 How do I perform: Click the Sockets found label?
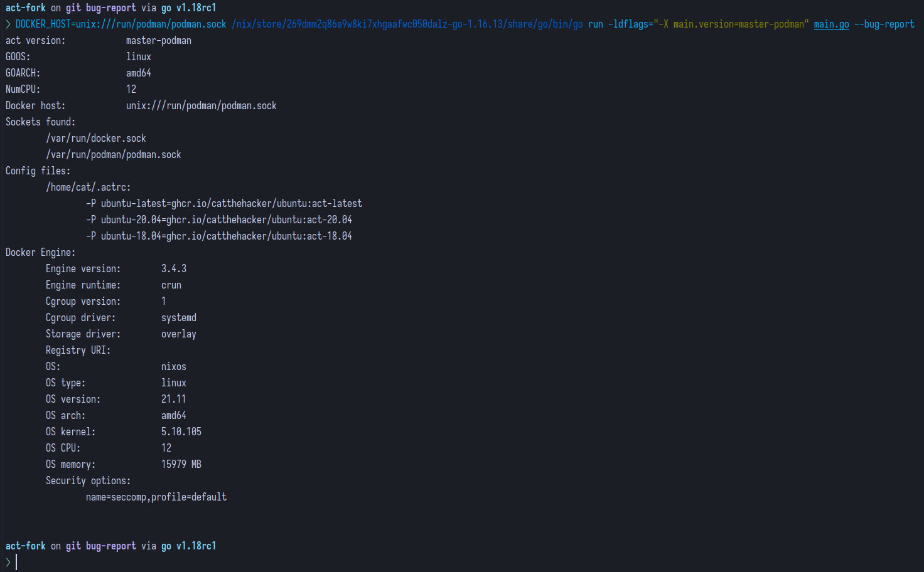tap(40, 122)
